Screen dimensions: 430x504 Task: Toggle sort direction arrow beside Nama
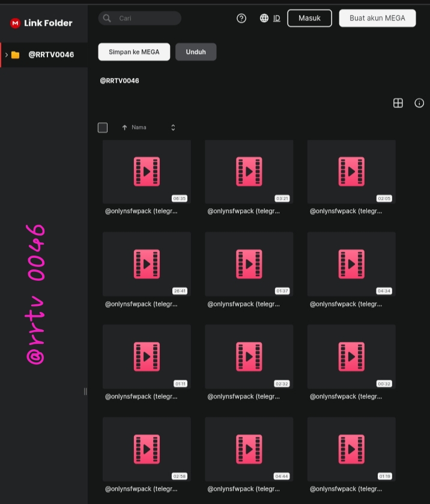124,128
